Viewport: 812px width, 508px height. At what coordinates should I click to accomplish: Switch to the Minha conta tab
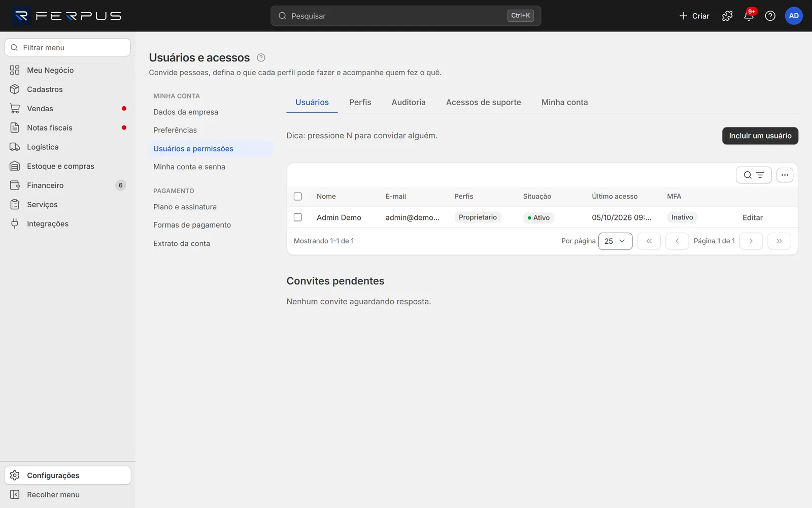[564, 102]
